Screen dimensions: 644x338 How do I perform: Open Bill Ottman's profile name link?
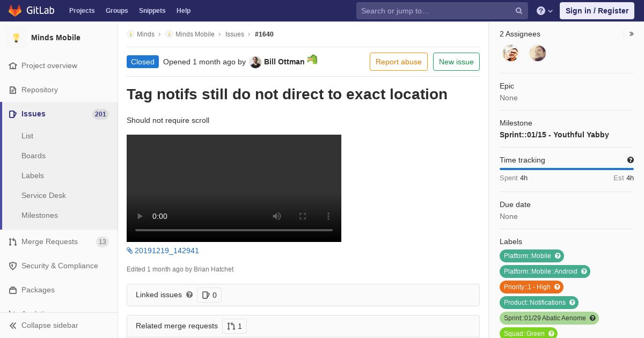coord(284,62)
